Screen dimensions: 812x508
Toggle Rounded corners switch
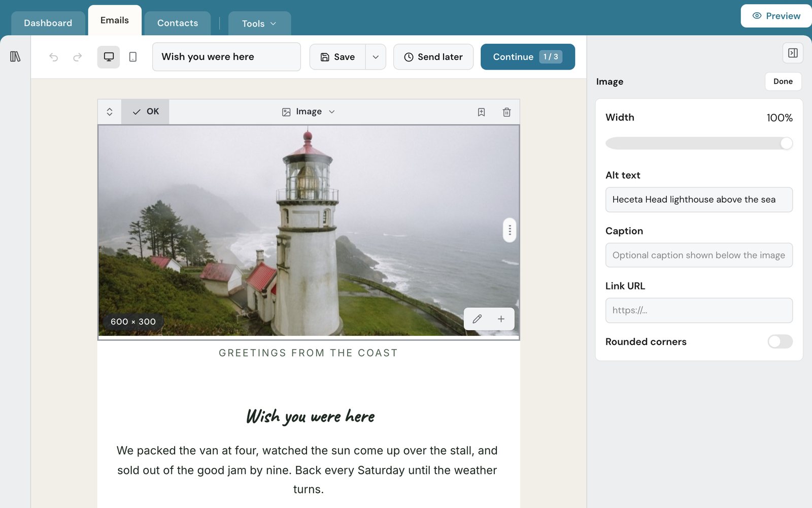pyautogui.click(x=780, y=341)
